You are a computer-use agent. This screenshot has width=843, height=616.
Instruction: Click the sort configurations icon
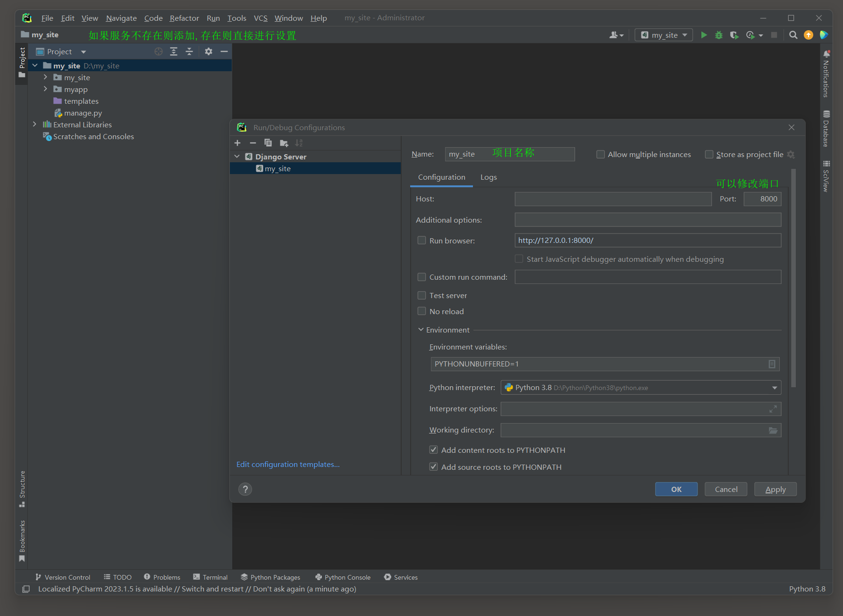[x=299, y=143]
